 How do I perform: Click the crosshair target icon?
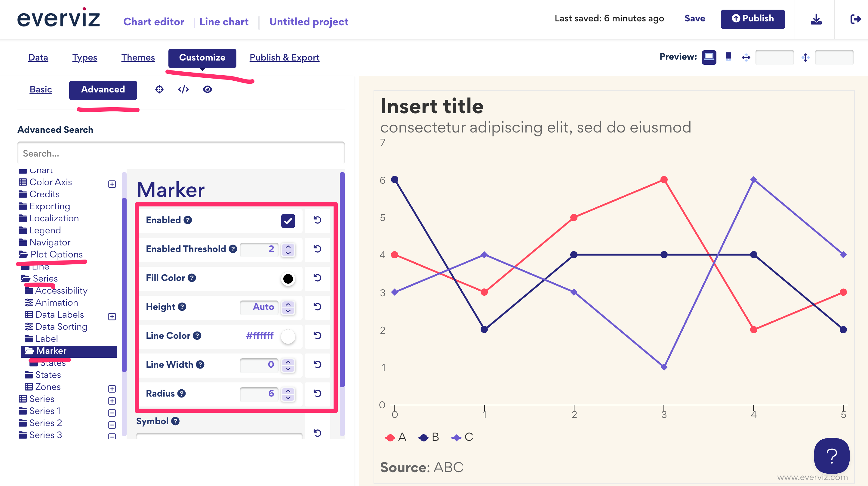159,89
